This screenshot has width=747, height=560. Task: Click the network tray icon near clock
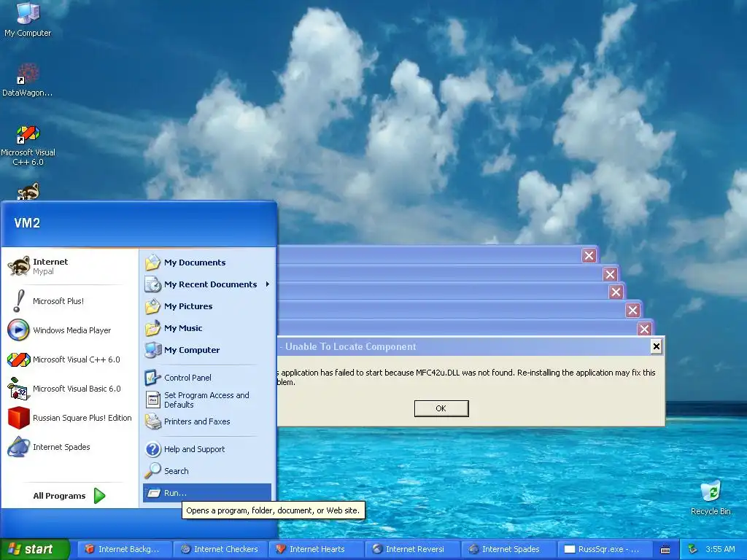point(692,549)
